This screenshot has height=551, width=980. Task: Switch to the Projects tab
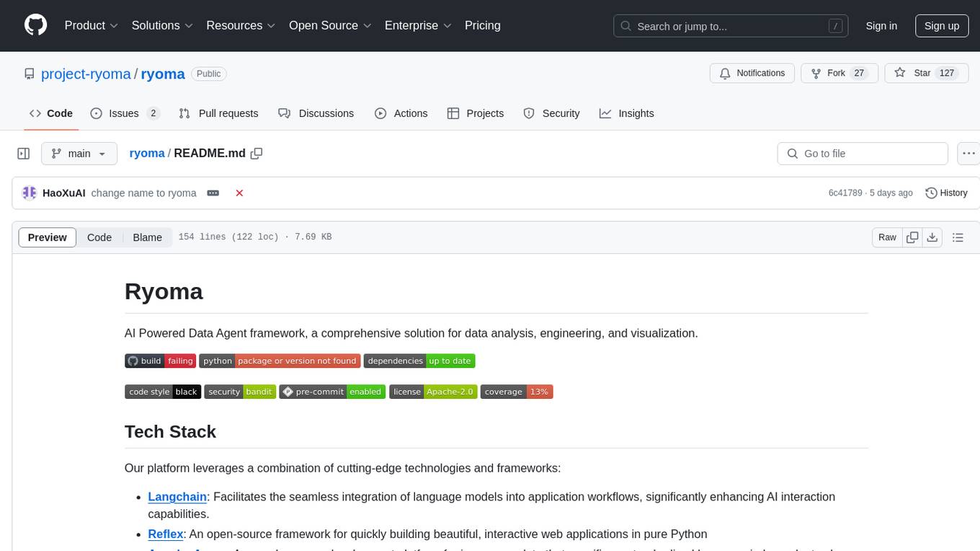[x=476, y=113]
